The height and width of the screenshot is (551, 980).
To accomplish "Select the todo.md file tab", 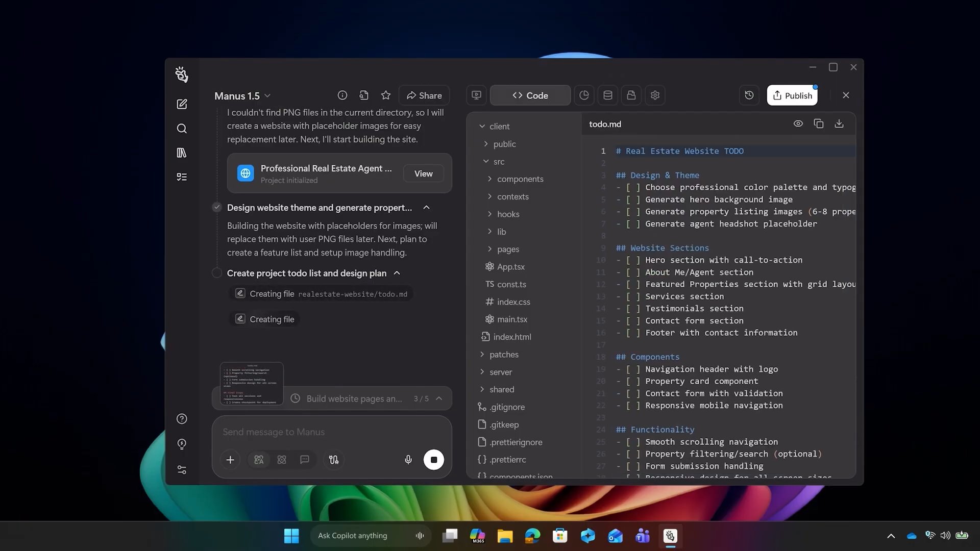I will point(605,123).
